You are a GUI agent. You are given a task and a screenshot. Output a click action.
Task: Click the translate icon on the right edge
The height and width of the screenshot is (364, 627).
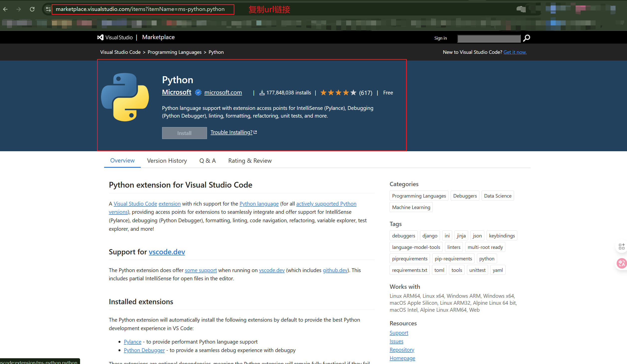pos(621,263)
